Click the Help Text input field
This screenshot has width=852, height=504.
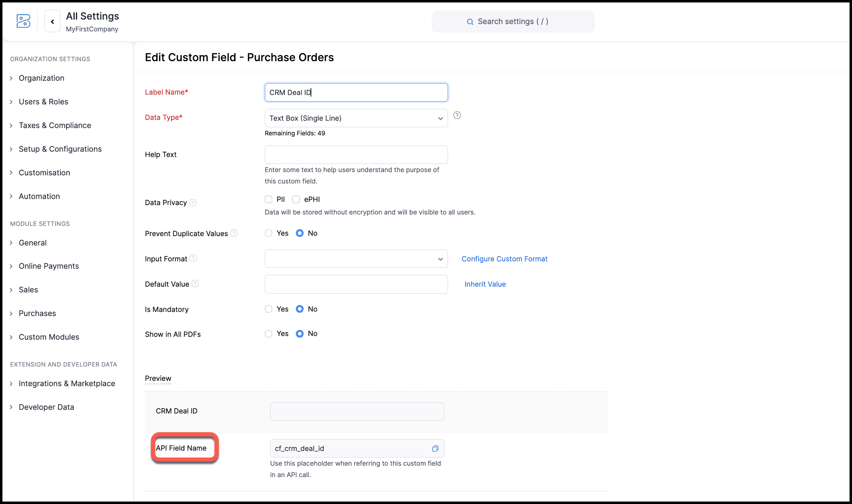tap(356, 155)
